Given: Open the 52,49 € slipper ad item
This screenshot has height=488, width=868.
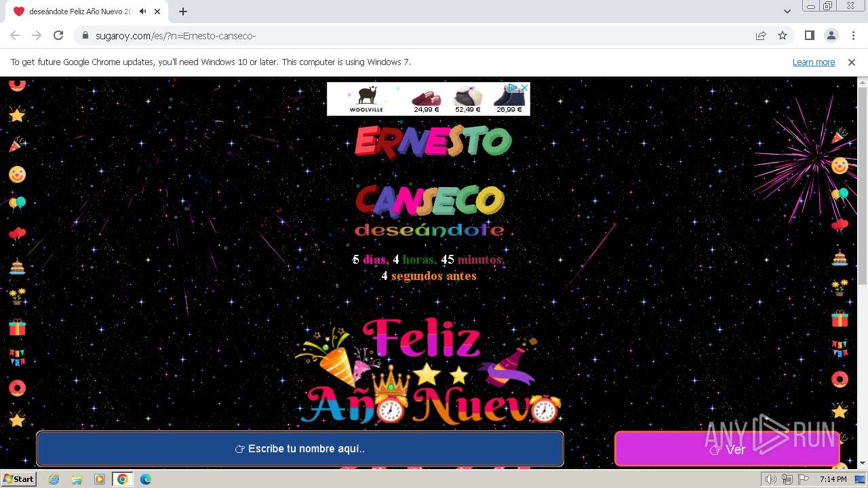Looking at the screenshot, I should click(468, 100).
